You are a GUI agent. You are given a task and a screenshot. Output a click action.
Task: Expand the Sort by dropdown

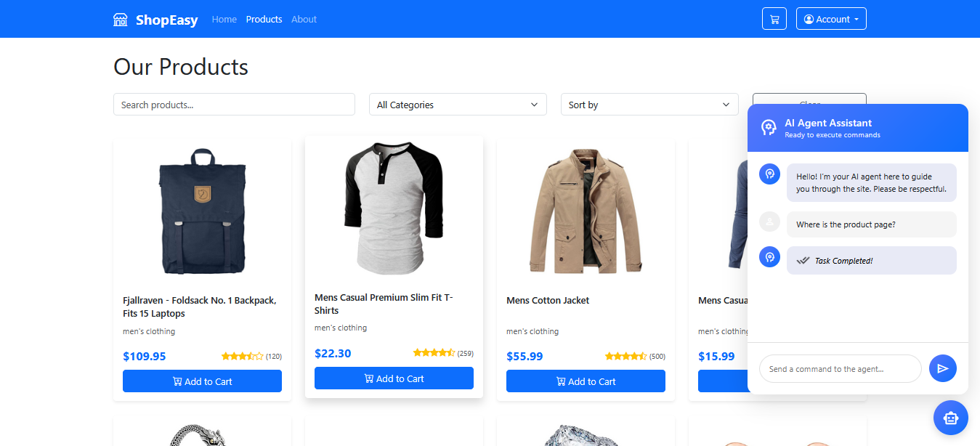(x=649, y=105)
